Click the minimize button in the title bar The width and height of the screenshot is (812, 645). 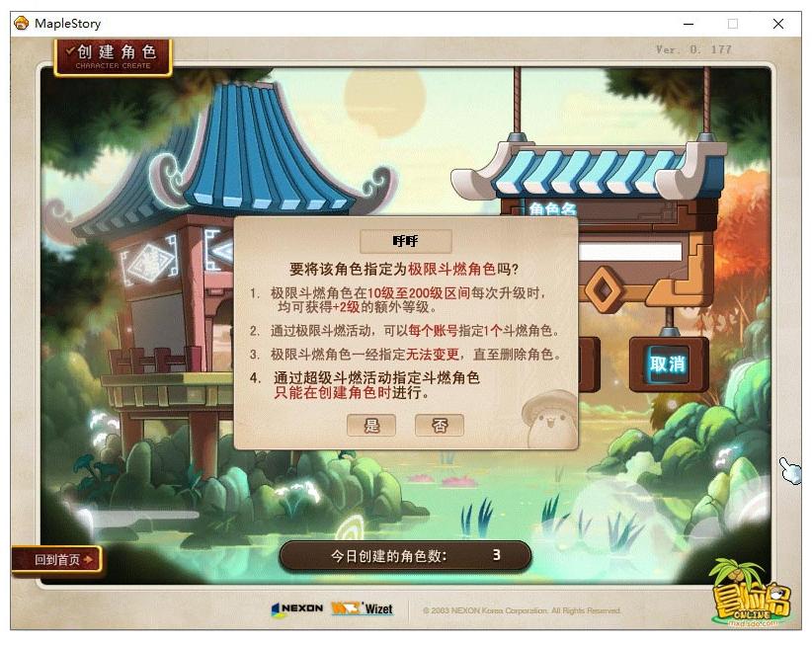click(x=689, y=22)
